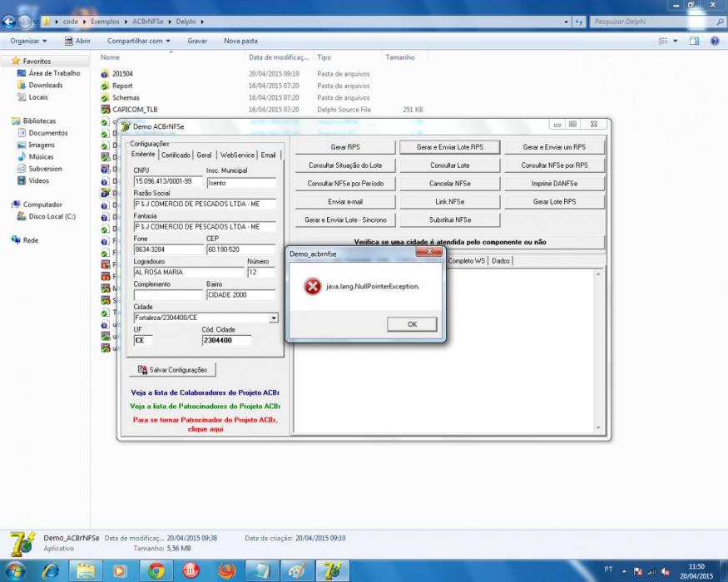Click the red error icon in dialog
This screenshot has width=728, height=582.
coord(313,286)
